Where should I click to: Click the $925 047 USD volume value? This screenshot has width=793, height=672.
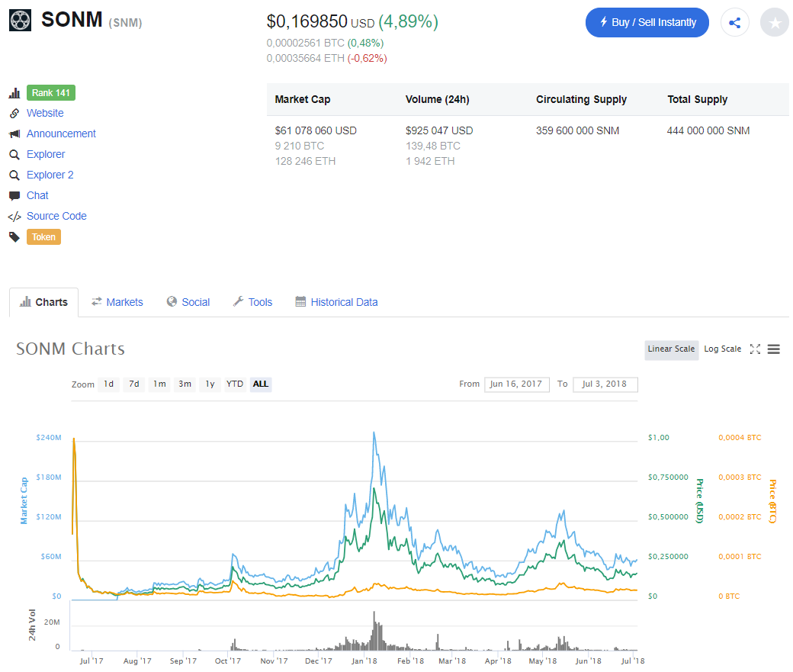(x=439, y=131)
